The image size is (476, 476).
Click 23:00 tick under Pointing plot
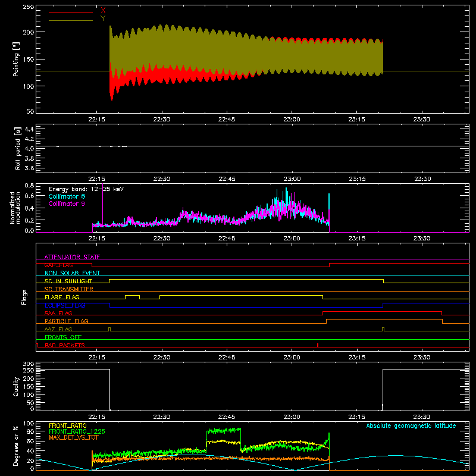pos(292,120)
